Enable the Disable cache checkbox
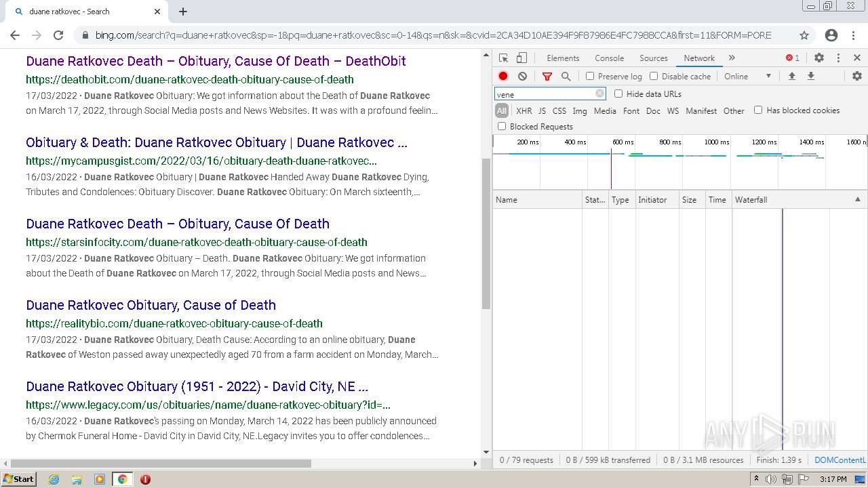868x488 pixels. [x=654, y=76]
